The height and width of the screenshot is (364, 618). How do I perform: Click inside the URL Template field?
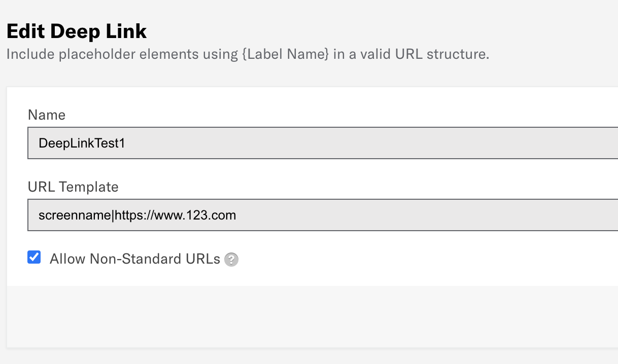tap(304, 215)
